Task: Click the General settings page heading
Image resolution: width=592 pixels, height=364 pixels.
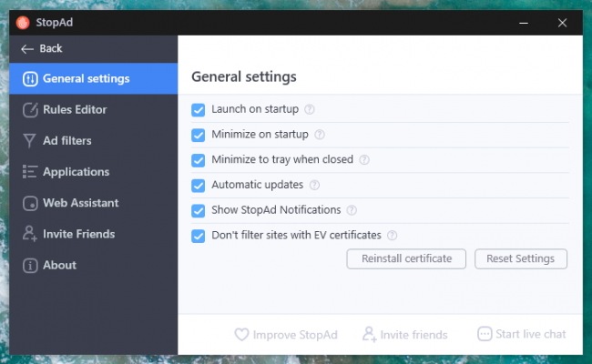Action: click(244, 77)
